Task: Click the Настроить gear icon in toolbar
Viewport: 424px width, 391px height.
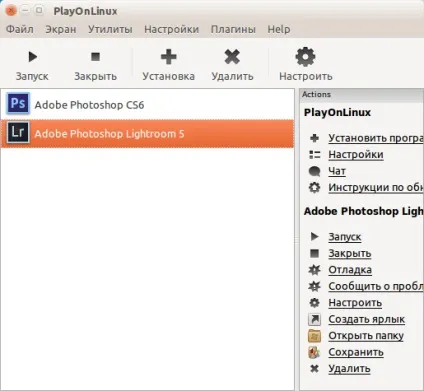Action: tap(305, 57)
